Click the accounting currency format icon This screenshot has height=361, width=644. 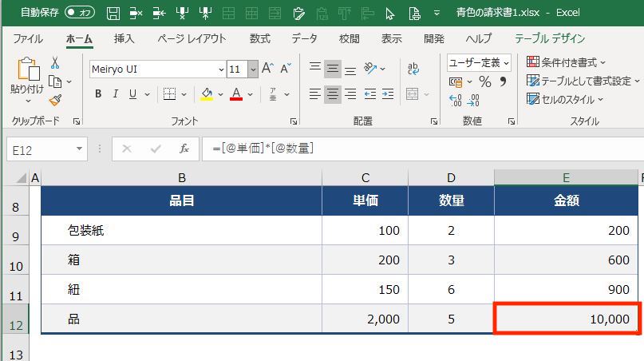point(456,81)
